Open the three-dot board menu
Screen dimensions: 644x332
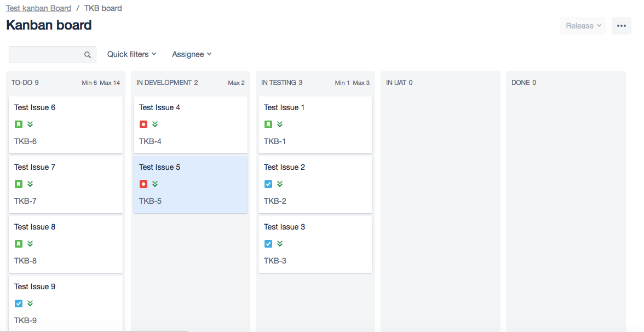[x=622, y=26]
